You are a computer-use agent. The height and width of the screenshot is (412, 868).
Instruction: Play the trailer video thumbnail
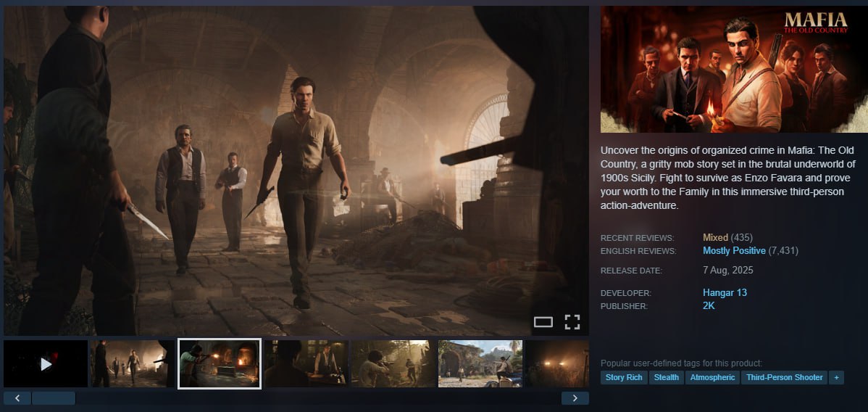(x=46, y=363)
